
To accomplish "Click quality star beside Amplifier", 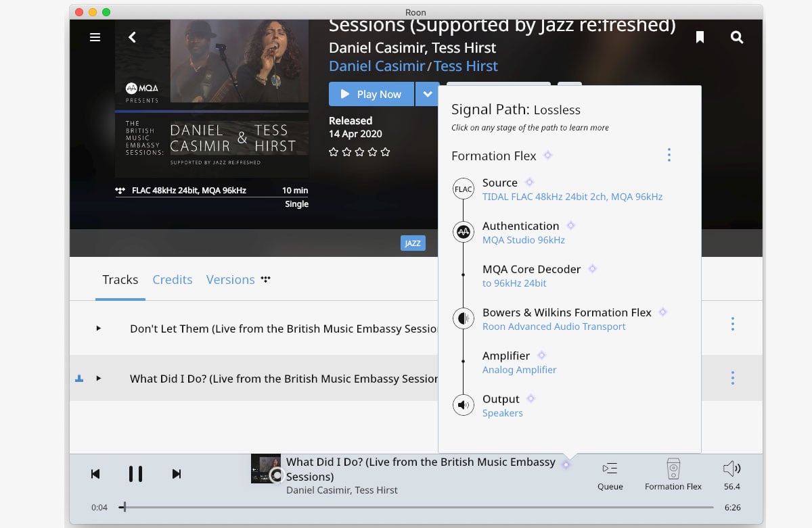I will pos(541,356).
